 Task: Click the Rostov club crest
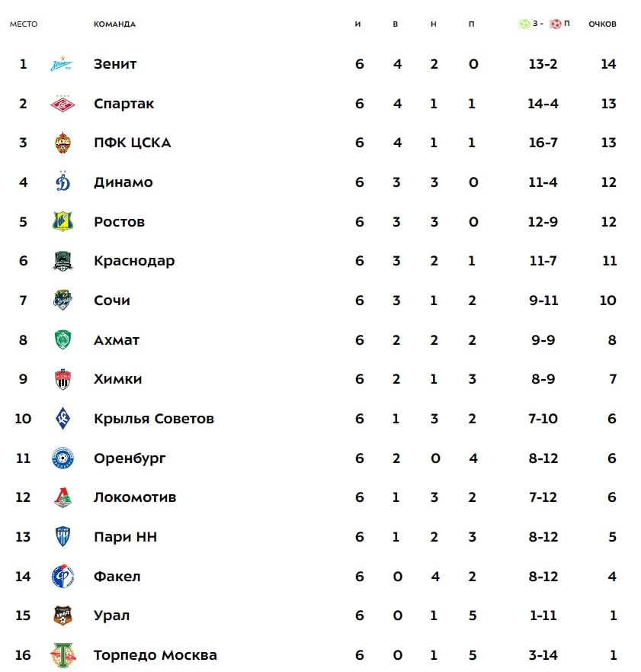pos(62,222)
